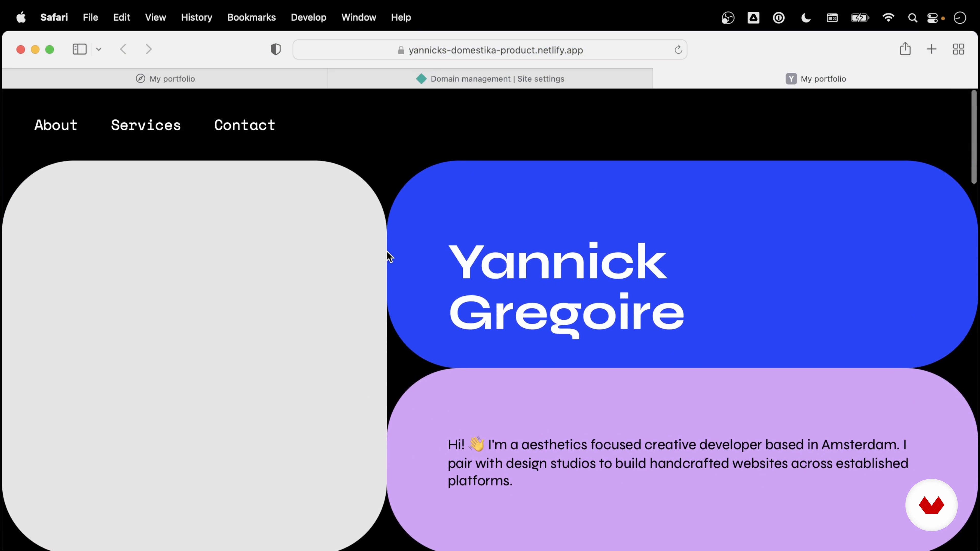This screenshot has height=551, width=980.
Task: Open the Bookmarks menu
Action: [251, 18]
